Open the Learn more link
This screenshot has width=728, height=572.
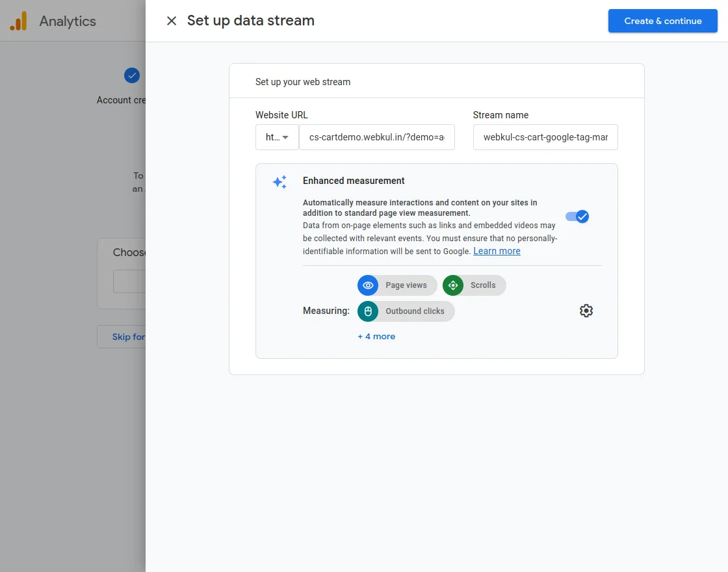(x=497, y=251)
